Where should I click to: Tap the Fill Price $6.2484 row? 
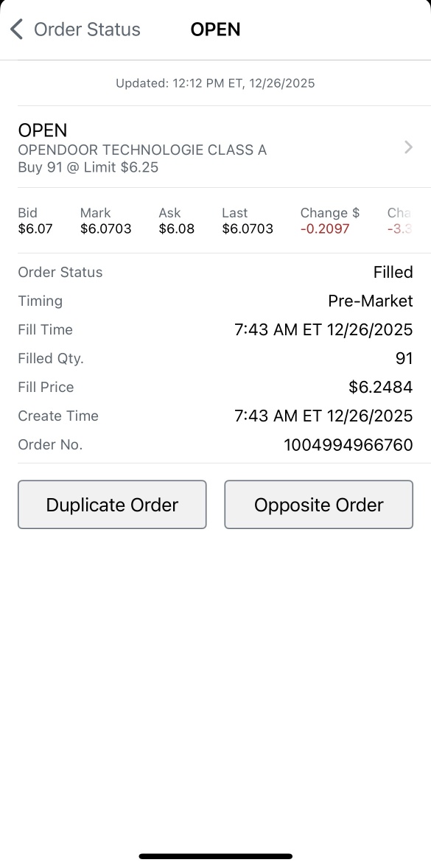(215, 387)
